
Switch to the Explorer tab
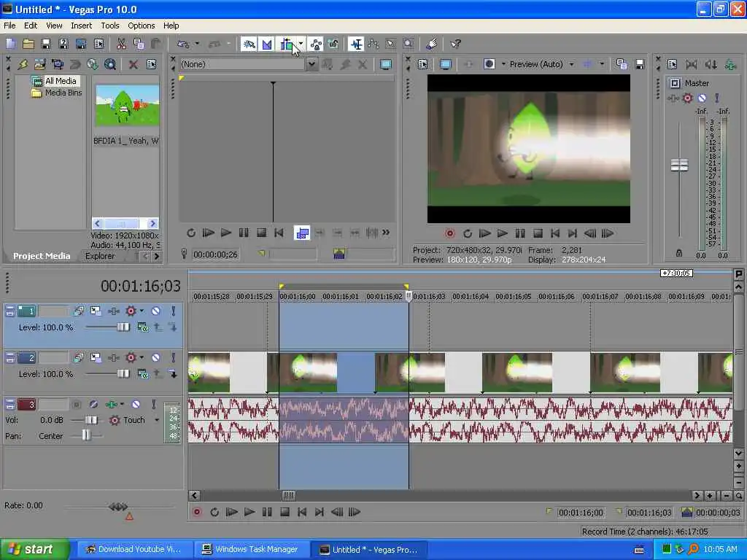99,256
